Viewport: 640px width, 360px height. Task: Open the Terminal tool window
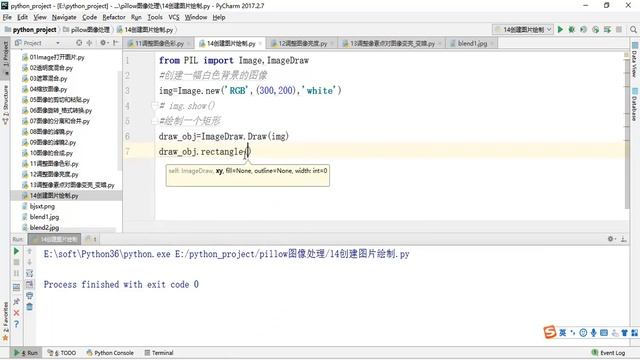158,353
